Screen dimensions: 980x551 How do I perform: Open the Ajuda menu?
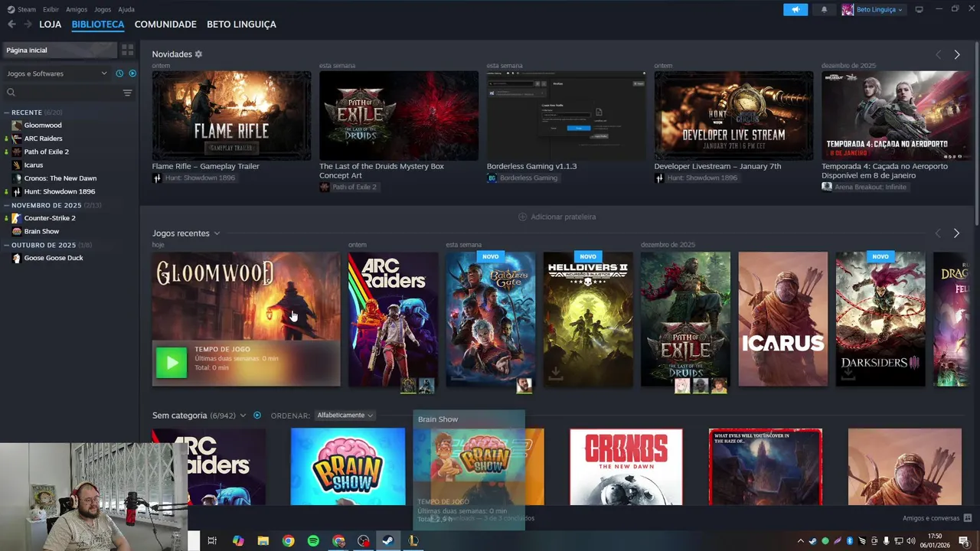(126, 9)
